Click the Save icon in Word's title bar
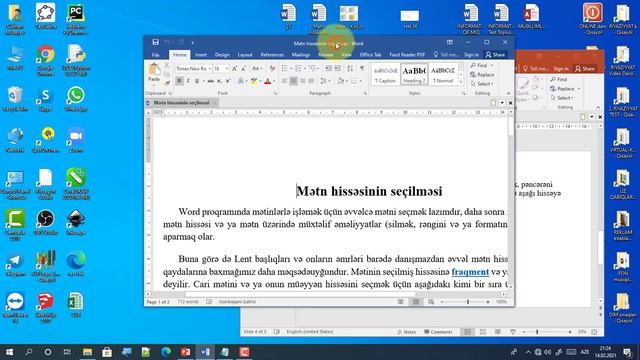The width and height of the screenshot is (640, 360). click(x=156, y=42)
